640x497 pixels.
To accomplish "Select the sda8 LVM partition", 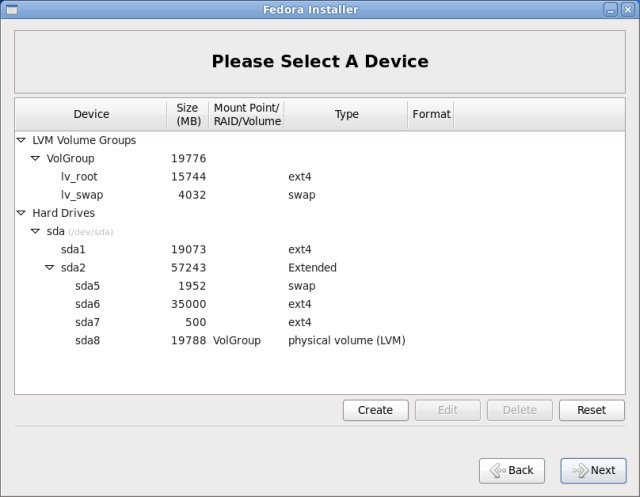I will click(x=87, y=340).
